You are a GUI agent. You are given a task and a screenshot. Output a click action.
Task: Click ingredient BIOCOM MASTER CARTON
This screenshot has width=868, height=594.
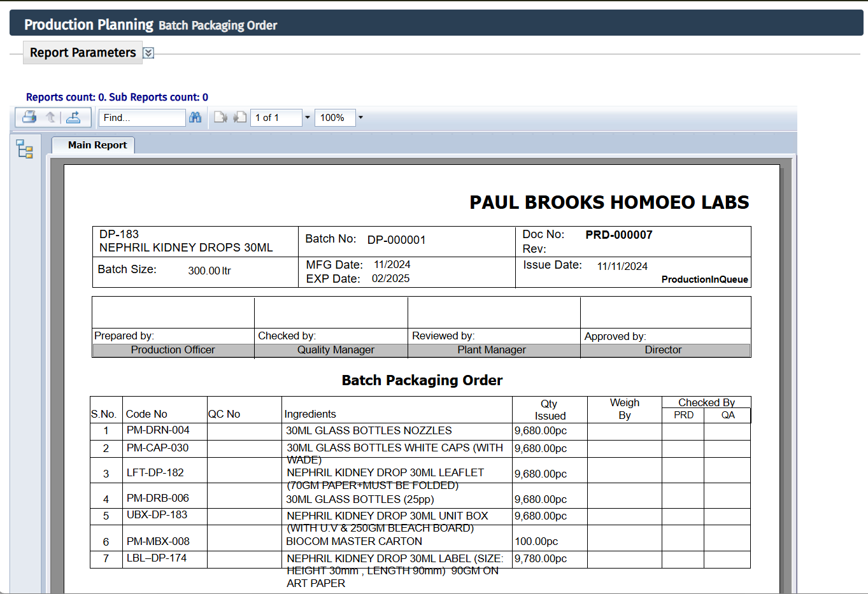click(x=354, y=542)
